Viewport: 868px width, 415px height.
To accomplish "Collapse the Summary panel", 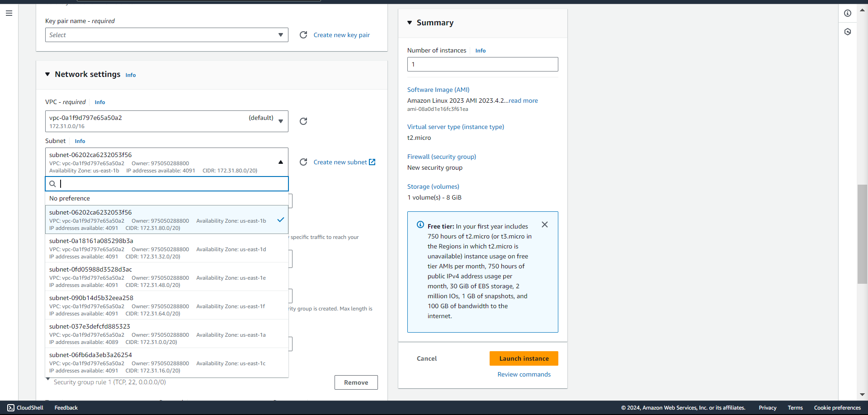I will point(410,23).
